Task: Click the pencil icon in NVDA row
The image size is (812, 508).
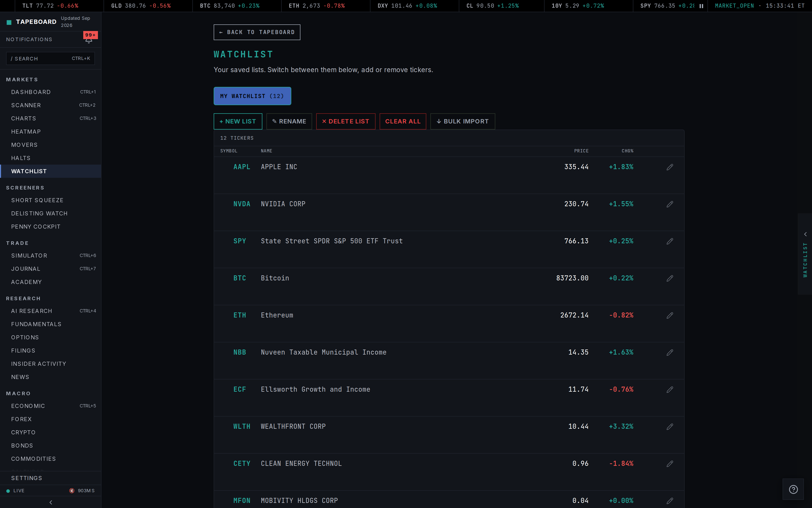Action: click(670, 204)
